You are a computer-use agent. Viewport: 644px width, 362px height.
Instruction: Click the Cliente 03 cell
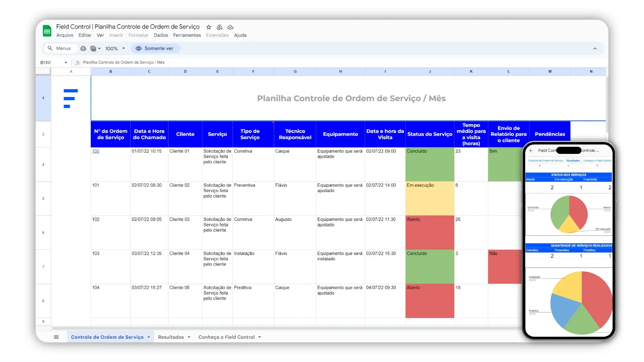coord(185,233)
